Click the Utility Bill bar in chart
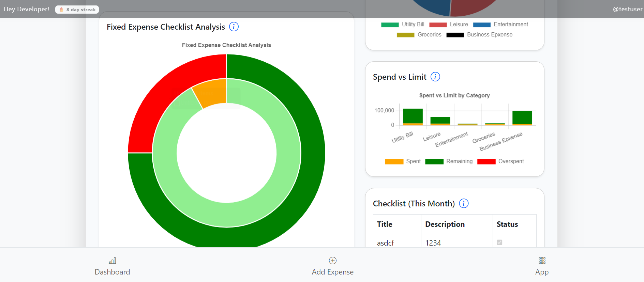Image resolution: width=644 pixels, height=282 pixels. click(413, 116)
